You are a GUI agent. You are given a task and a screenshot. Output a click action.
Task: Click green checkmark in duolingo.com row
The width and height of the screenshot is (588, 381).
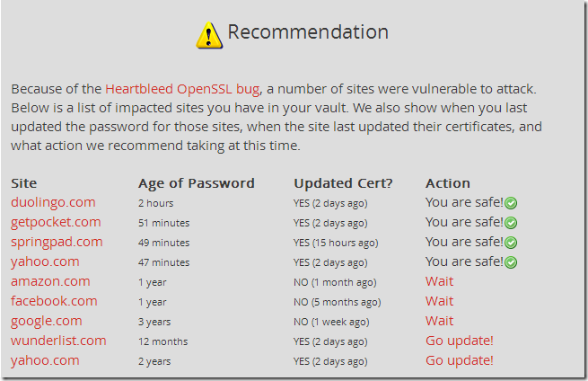pyautogui.click(x=511, y=204)
